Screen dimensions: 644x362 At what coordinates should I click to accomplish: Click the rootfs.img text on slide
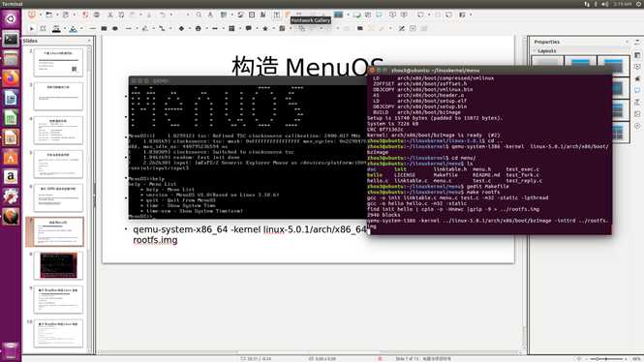155,240
